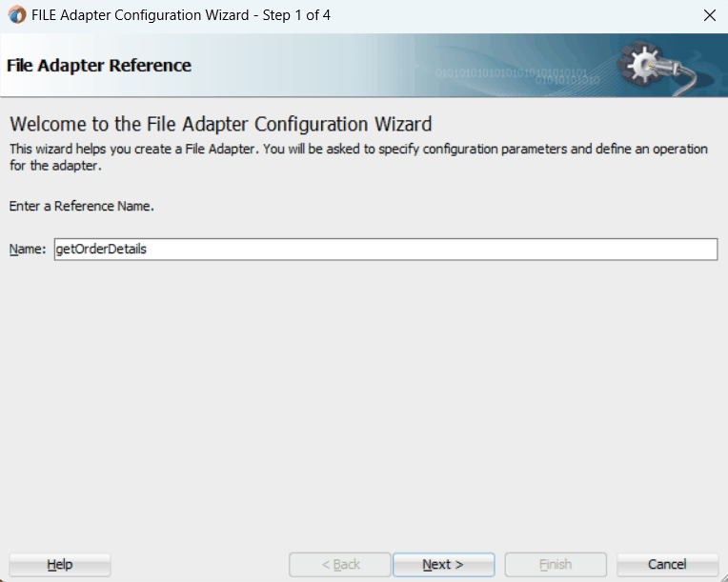Cancel the adapter configuration wizard
The image size is (728, 582).
tap(667, 564)
